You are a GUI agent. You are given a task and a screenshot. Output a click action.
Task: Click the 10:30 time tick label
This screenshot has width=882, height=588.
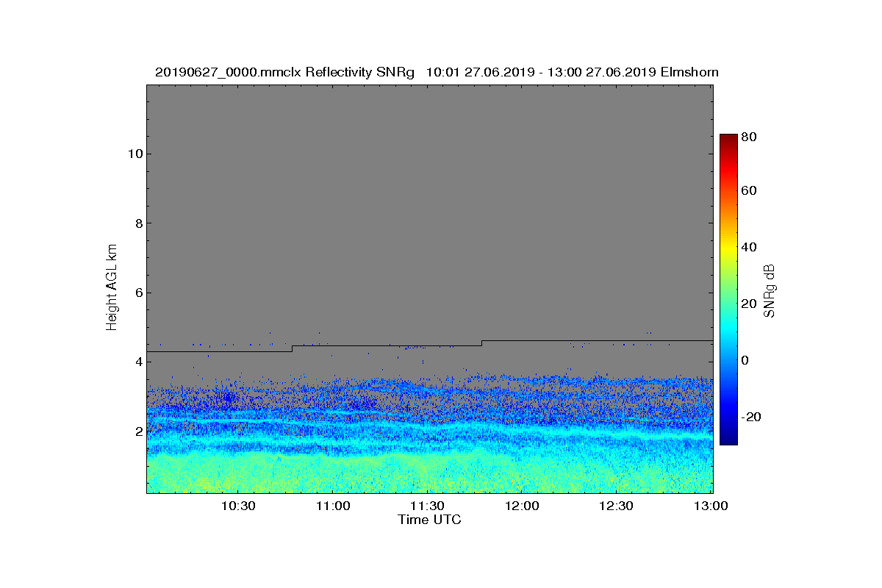point(238,506)
